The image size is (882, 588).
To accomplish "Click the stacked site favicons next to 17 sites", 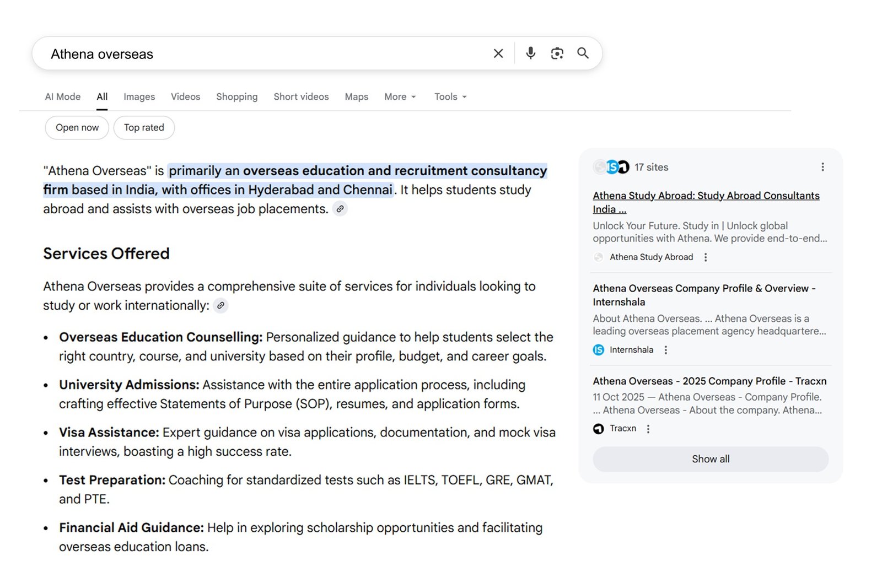I will [x=612, y=166].
